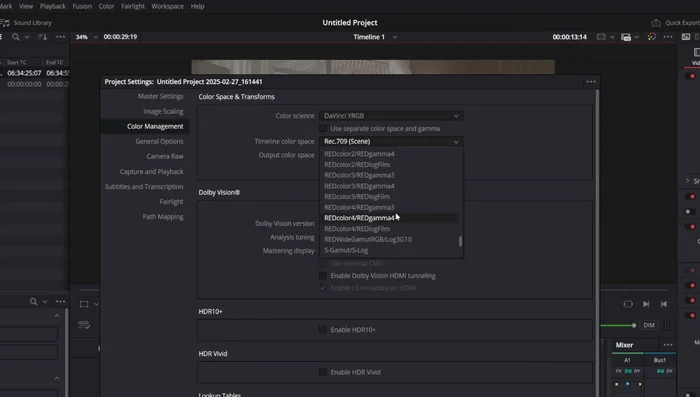Click the search icon in media pool toolbar
The image size is (700, 397).
point(16,37)
